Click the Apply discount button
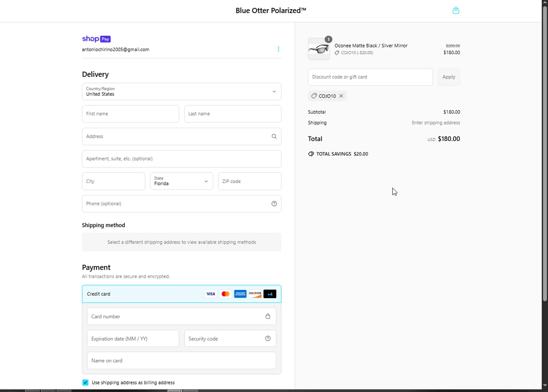Viewport: 548px width, 392px height. (449, 77)
